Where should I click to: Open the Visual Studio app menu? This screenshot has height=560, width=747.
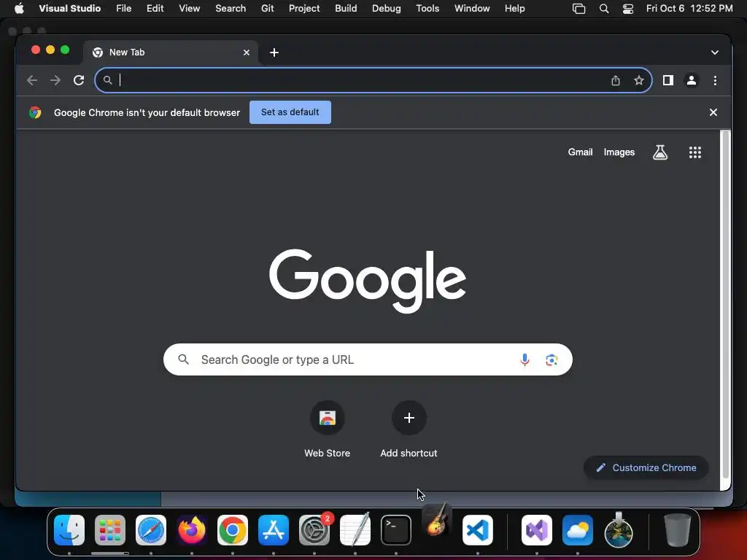coord(69,9)
